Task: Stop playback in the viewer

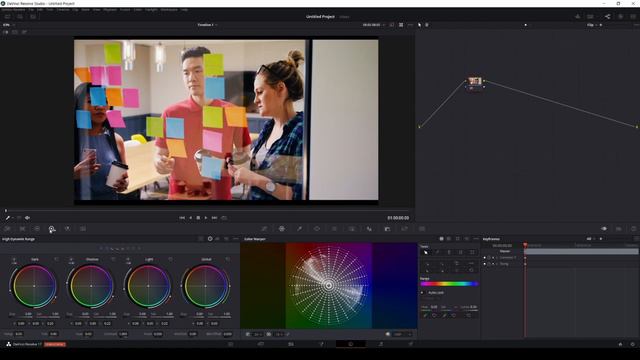Action: [x=198, y=218]
